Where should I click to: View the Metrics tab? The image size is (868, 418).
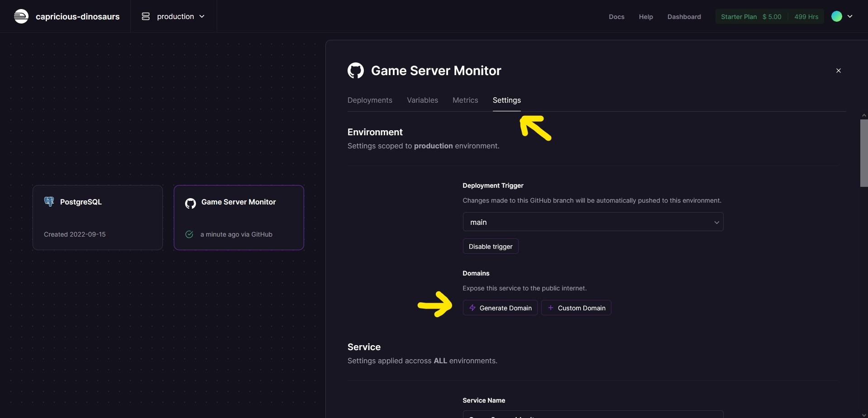point(465,100)
